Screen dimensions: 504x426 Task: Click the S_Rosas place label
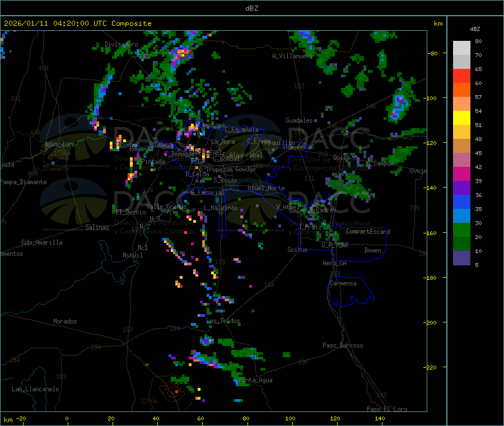[x=225, y=181]
